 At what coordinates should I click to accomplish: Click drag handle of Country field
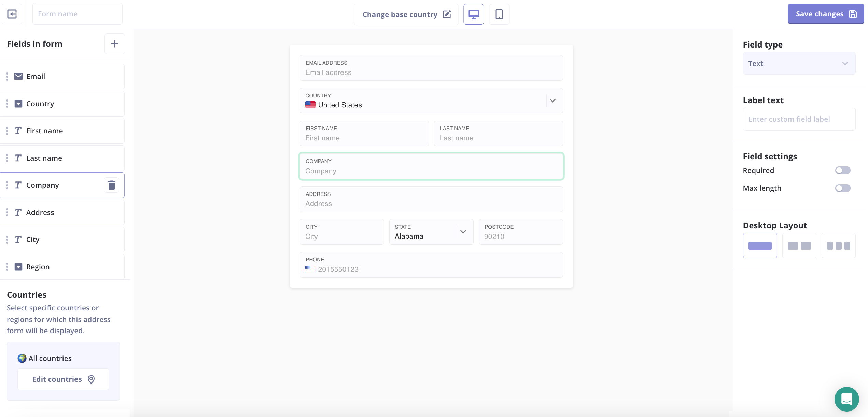[7, 104]
